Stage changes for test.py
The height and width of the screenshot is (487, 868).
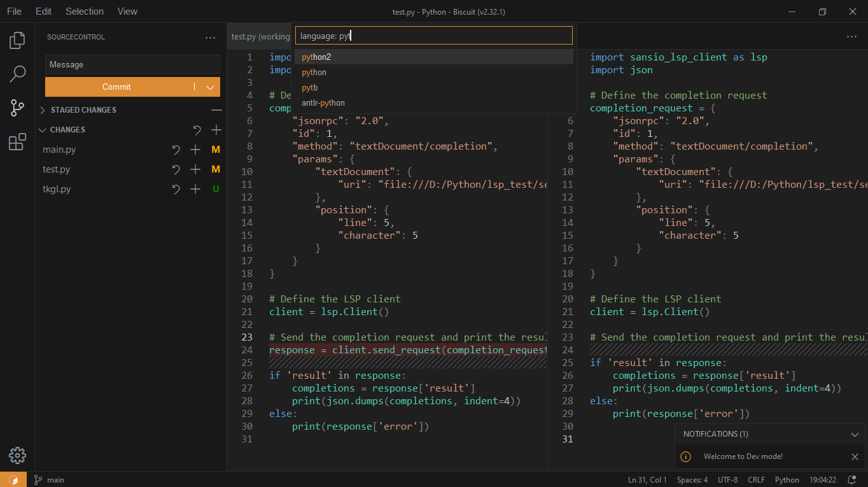pyautogui.click(x=195, y=169)
